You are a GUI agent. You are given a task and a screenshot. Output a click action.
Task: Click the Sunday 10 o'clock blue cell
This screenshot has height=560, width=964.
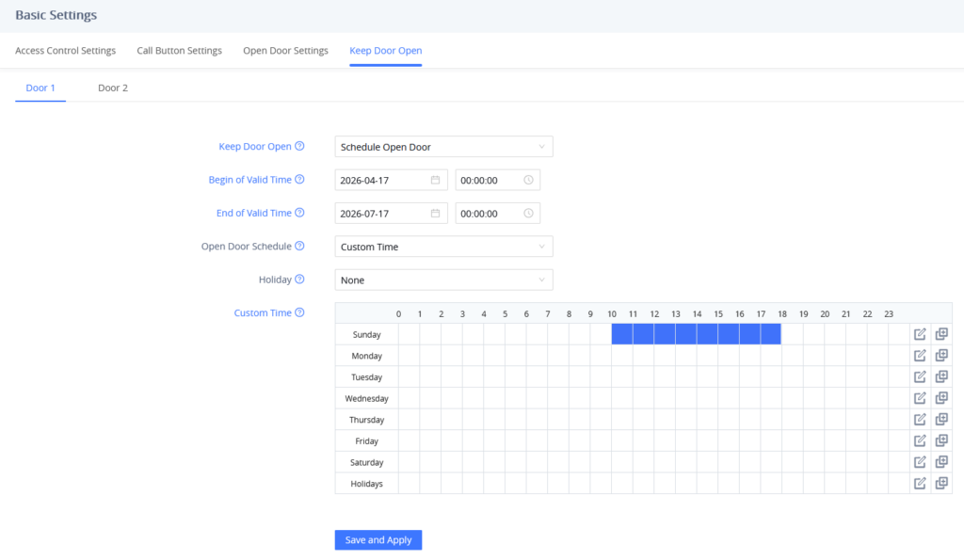coord(622,334)
